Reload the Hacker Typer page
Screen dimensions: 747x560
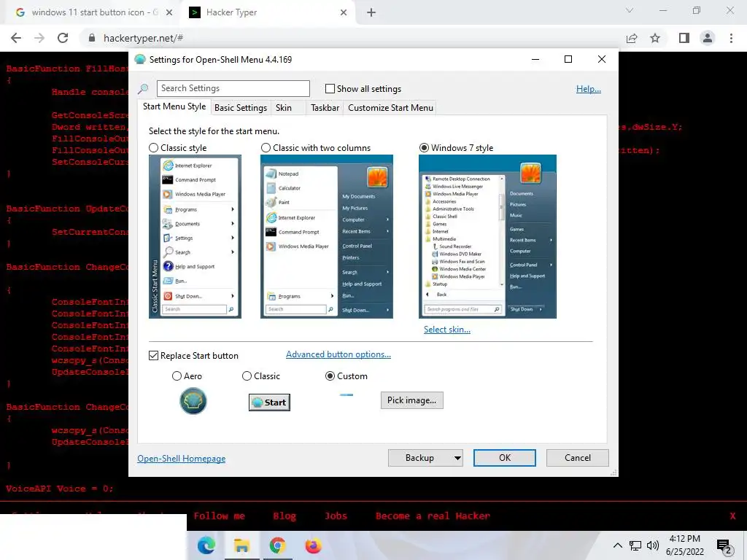63,38
